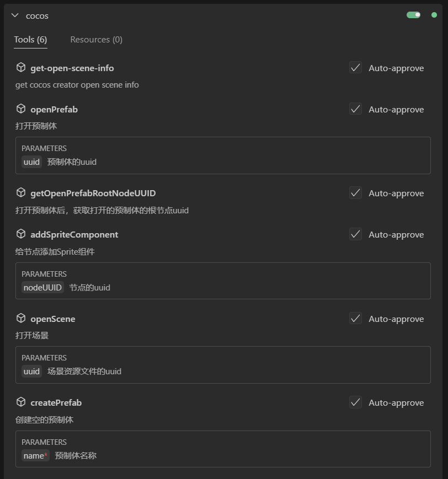This screenshot has width=448, height=479.
Task: Disable the cocos server toggle switch
Action: click(x=413, y=15)
